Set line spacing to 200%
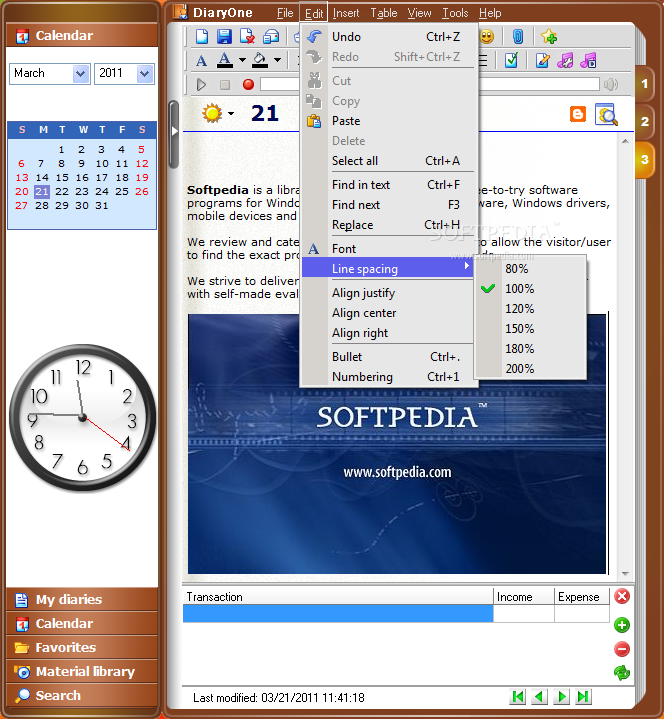 (531, 369)
